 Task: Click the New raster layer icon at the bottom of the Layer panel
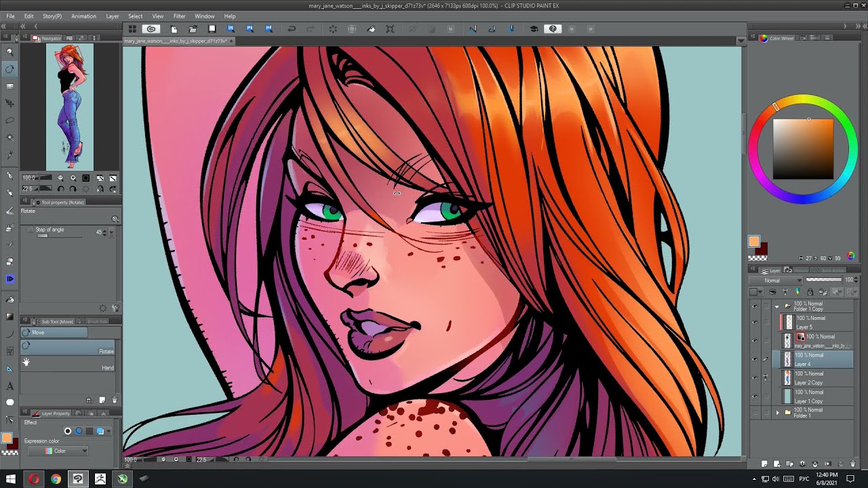pos(764,464)
